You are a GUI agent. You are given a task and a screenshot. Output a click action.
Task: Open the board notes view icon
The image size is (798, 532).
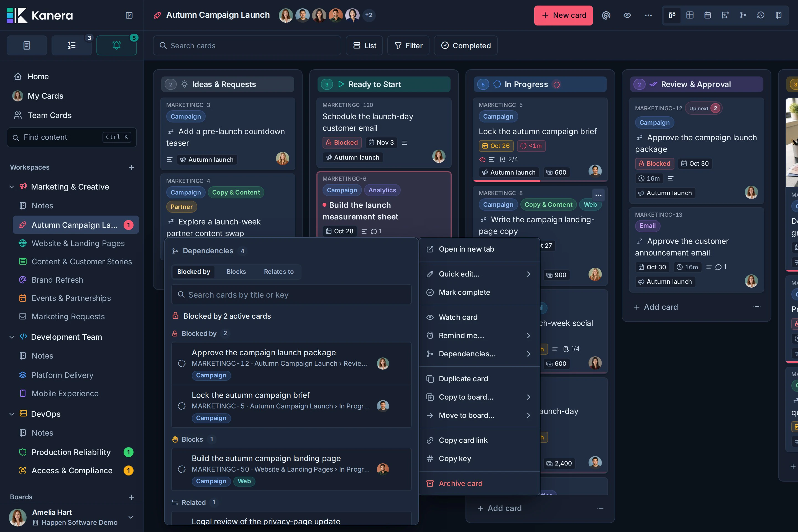[779, 15]
